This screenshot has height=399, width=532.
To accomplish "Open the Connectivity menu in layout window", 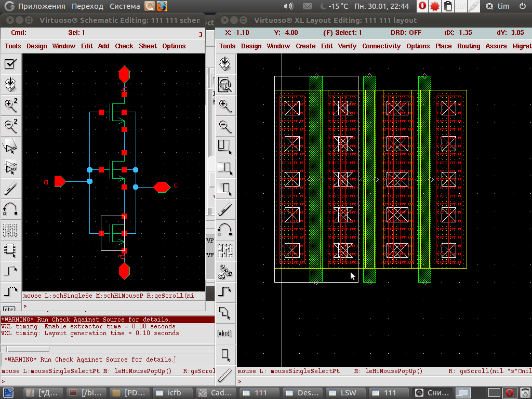I will pos(381,46).
